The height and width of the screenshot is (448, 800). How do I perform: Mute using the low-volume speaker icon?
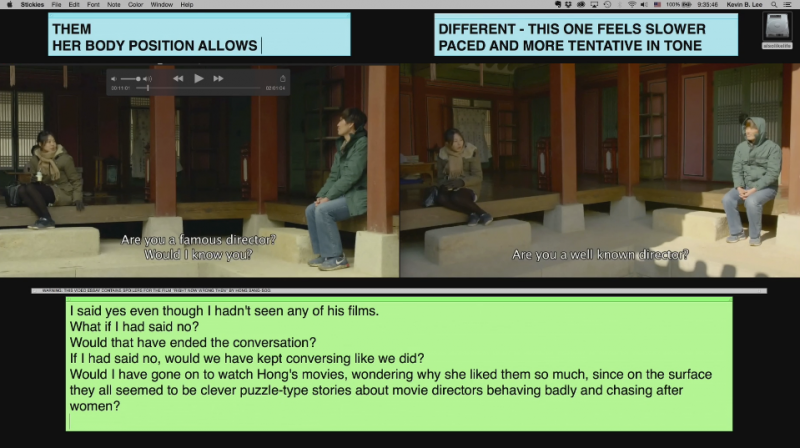click(113, 78)
